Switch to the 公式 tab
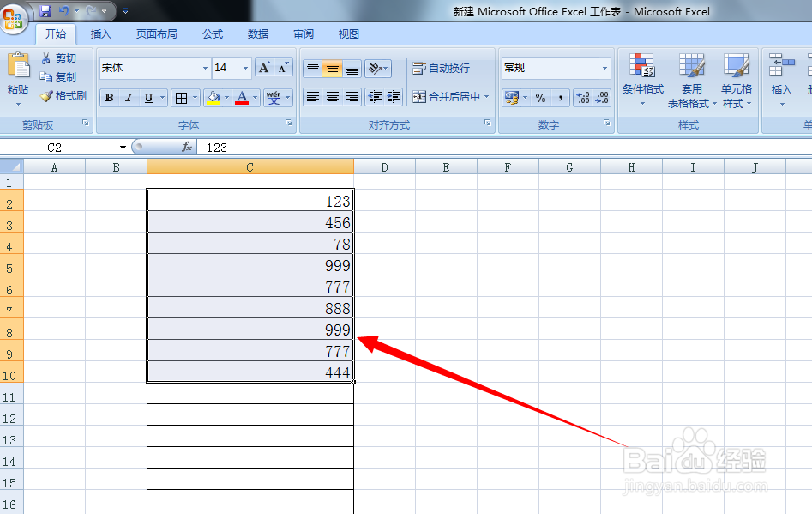 (213, 34)
